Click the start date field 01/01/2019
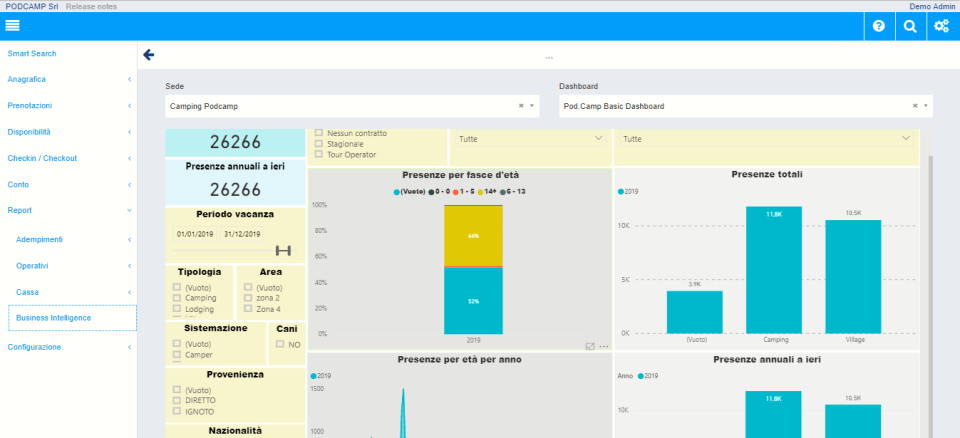 click(195, 234)
